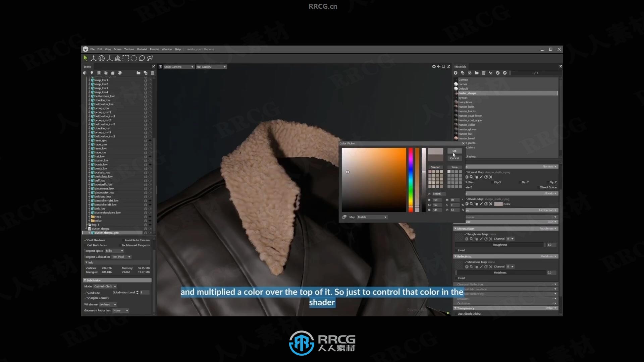Open the materials folder icon
The height and width of the screenshot is (362, 644).
(476, 73)
